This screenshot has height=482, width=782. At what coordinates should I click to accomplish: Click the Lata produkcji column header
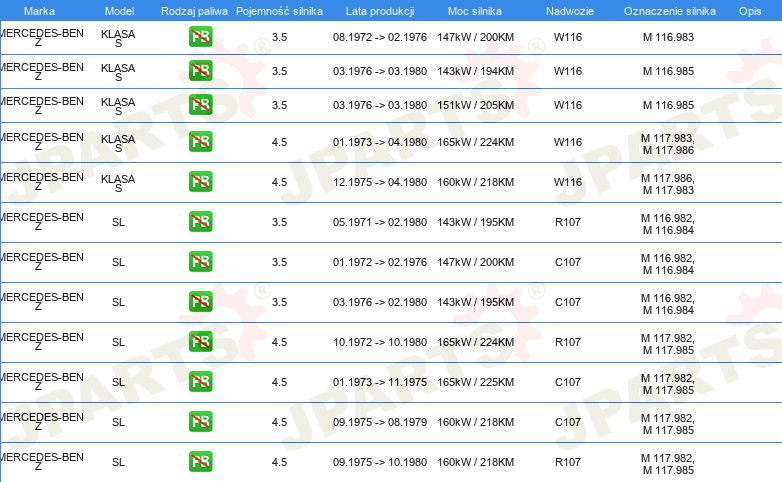pyautogui.click(x=380, y=11)
